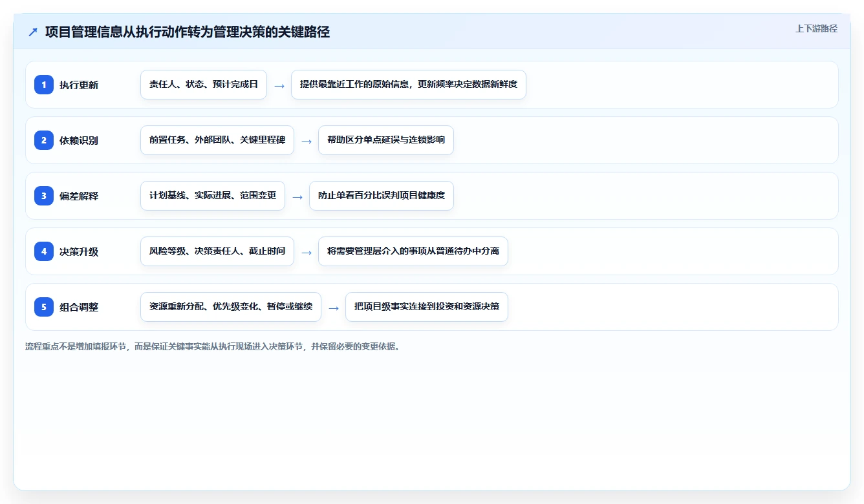The image size is (864, 504).
Task: Click the 风险等级、决策责任人、截止时间 box
Action: click(x=217, y=251)
